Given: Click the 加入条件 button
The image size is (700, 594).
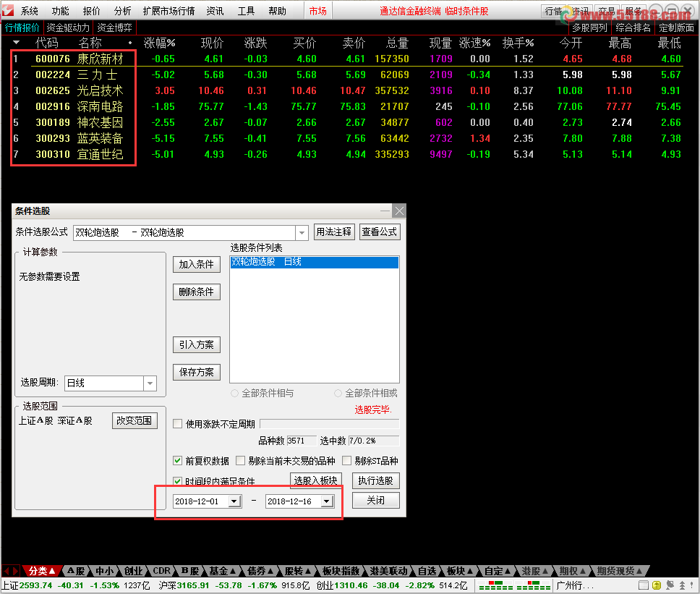Looking at the screenshot, I should [197, 264].
